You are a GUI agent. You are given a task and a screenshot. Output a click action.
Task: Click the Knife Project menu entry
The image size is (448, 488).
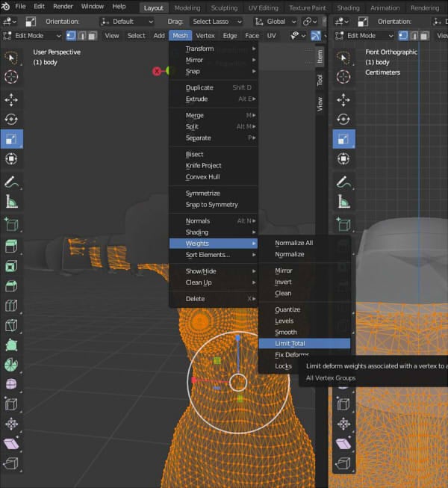pyautogui.click(x=214, y=166)
